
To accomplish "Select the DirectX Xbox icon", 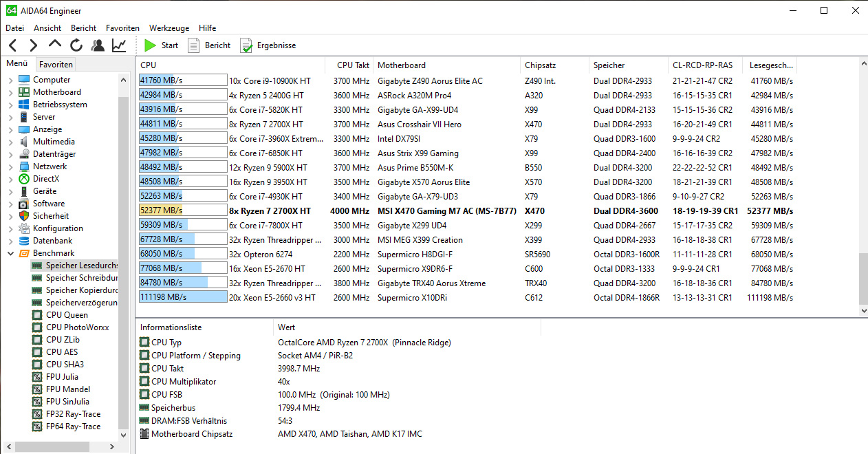I will pos(24,179).
